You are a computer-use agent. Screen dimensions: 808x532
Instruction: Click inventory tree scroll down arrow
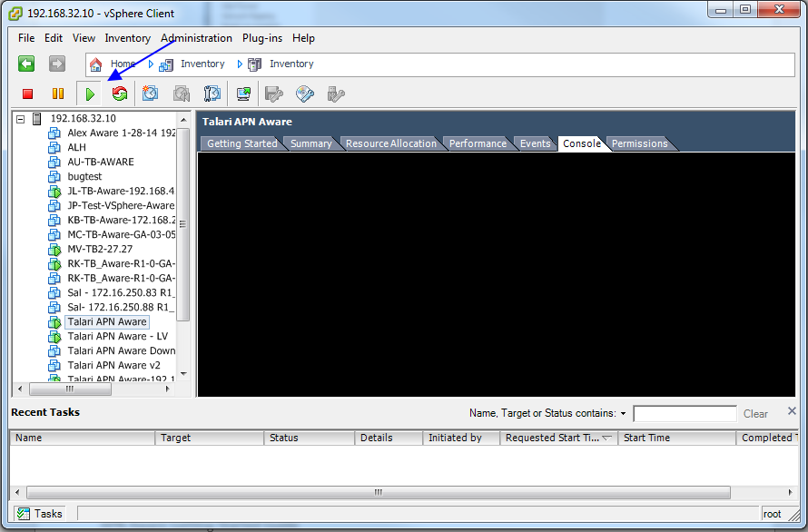183,374
